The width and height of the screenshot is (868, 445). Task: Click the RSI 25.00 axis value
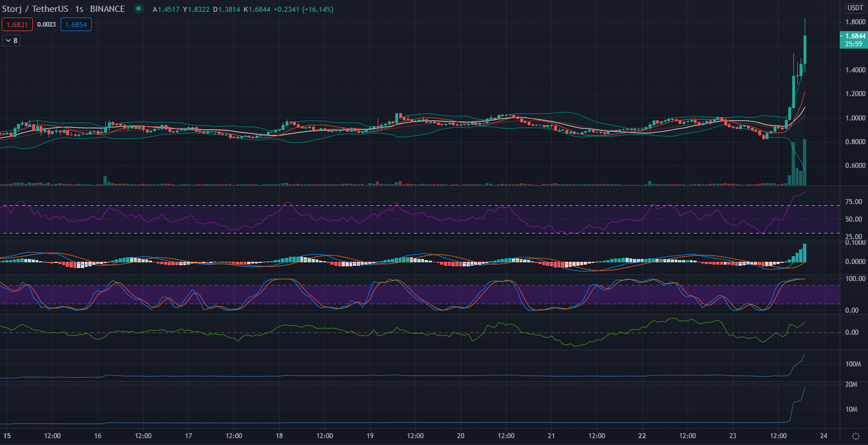coord(853,237)
